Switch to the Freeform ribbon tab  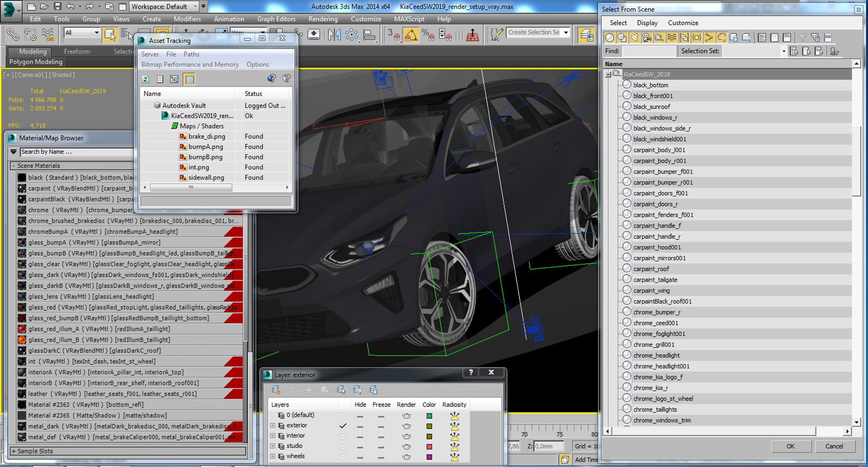[77, 51]
